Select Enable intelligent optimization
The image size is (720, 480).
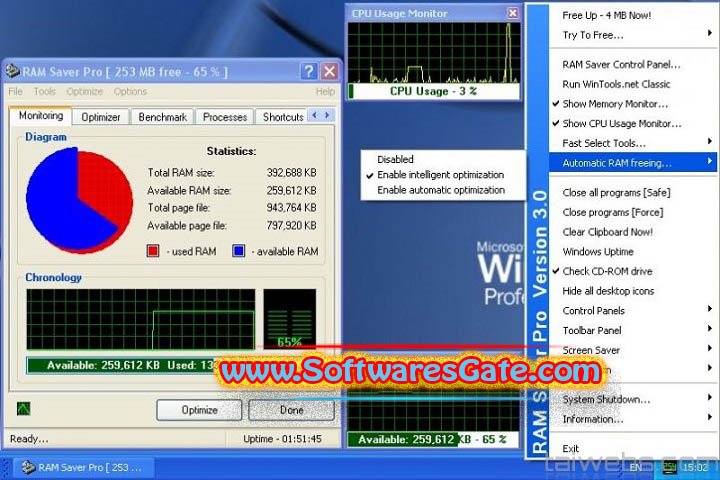(443, 175)
